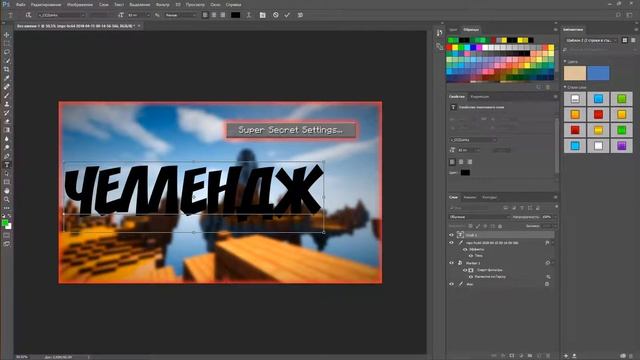
Task: Select the Eyedropper tool
Action: tap(7, 78)
